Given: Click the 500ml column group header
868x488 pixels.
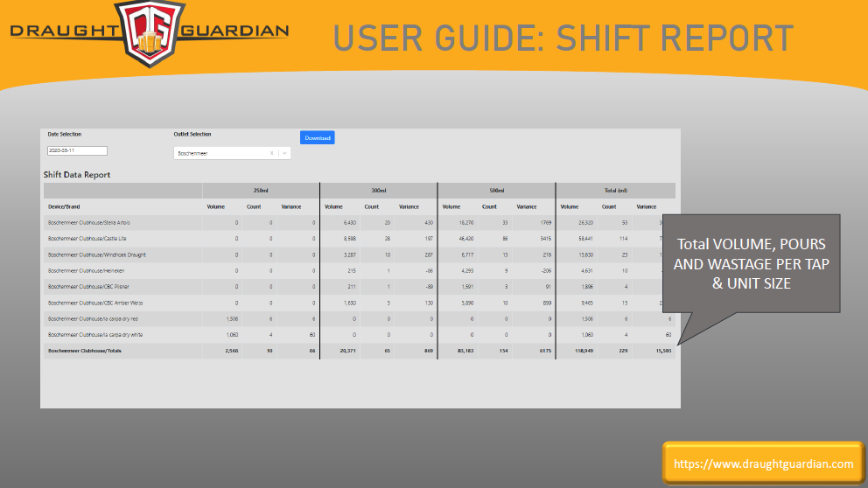Looking at the screenshot, I should click(x=496, y=191).
